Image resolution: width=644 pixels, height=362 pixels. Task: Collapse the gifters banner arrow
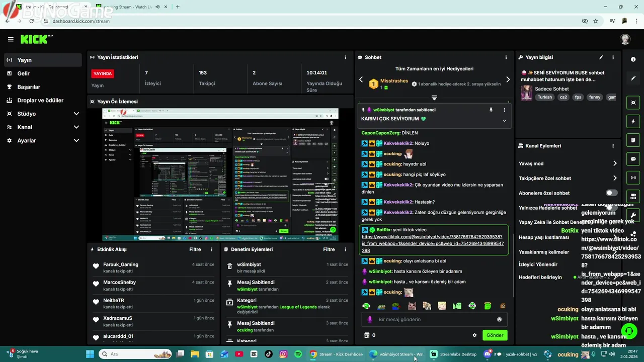tap(434, 98)
